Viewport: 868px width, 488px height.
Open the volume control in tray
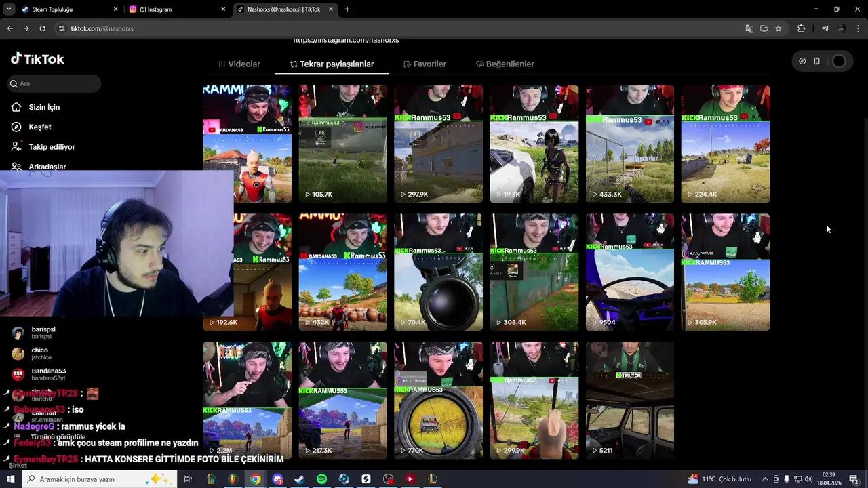[808, 479]
